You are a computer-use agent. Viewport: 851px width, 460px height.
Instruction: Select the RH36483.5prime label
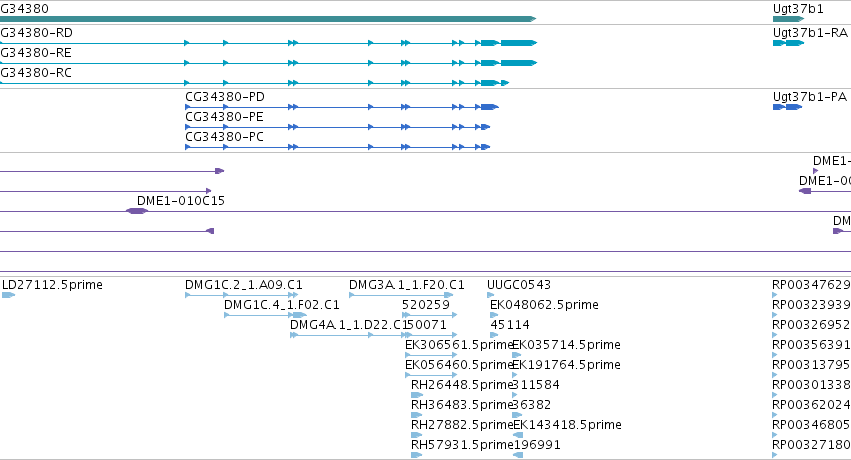point(462,405)
